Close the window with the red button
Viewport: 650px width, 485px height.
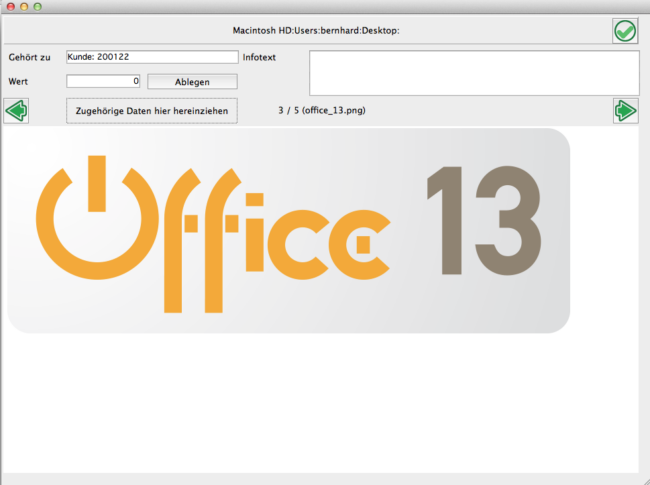point(10,7)
